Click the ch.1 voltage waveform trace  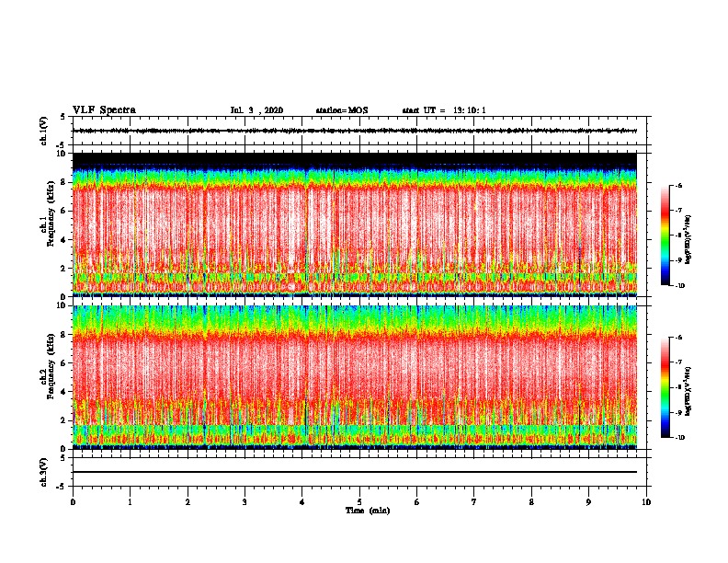[355, 131]
